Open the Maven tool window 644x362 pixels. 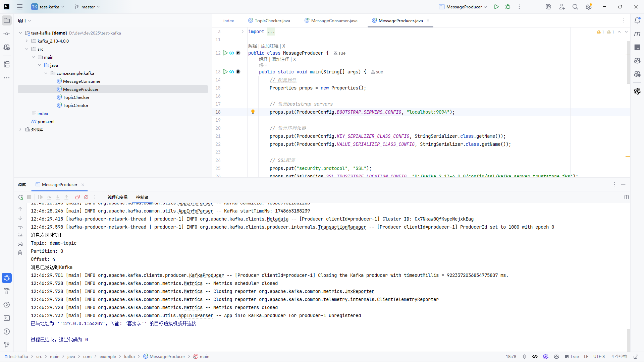[637, 34]
